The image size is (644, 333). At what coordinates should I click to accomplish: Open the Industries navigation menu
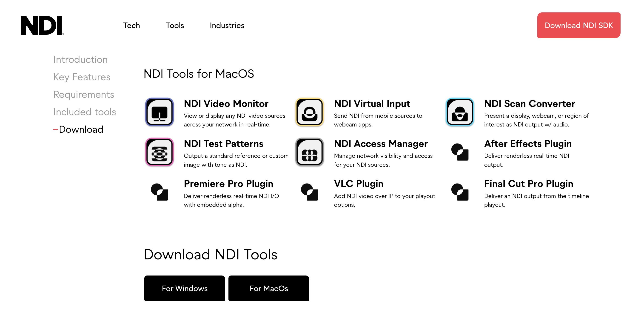tap(227, 25)
